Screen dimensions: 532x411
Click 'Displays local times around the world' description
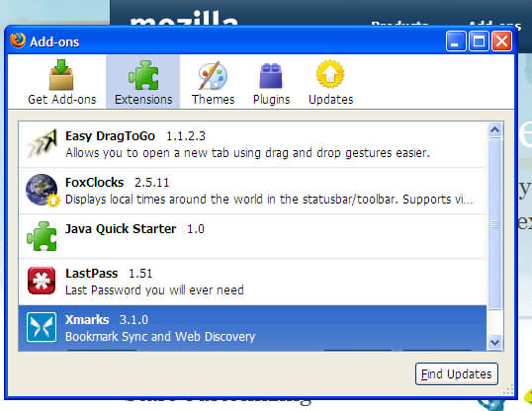(269, 199)
